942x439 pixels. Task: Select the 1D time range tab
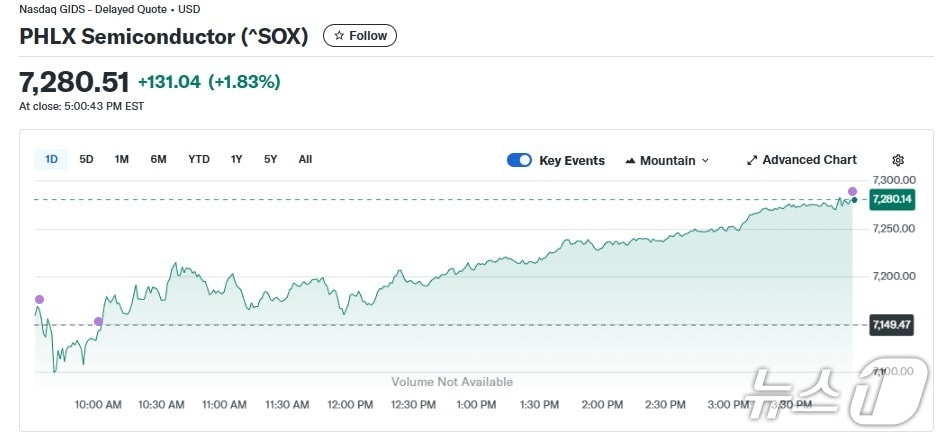[51, 159]
